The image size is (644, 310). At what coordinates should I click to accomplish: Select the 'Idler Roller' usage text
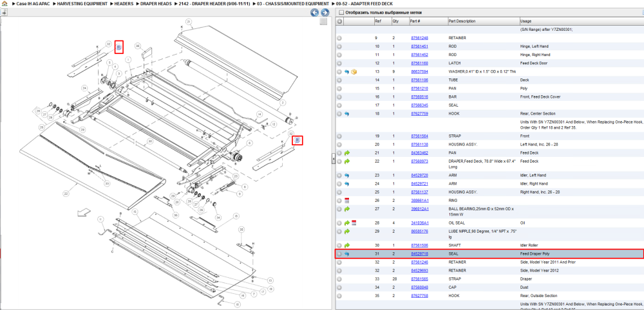[529, 246]
